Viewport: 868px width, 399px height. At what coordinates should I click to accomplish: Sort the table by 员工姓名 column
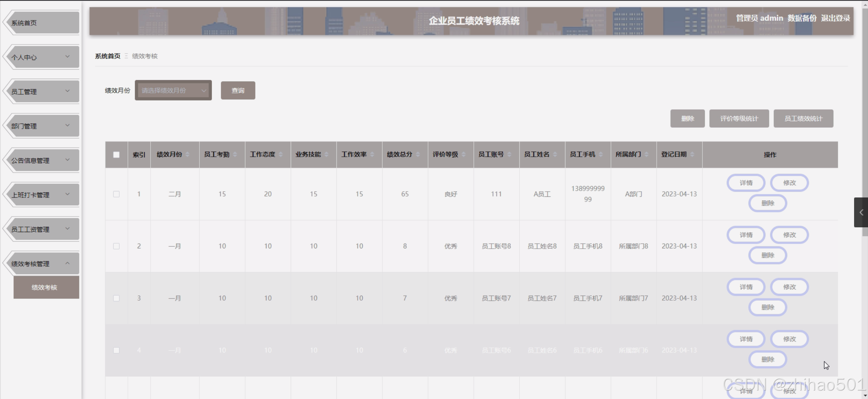(555, 155)
